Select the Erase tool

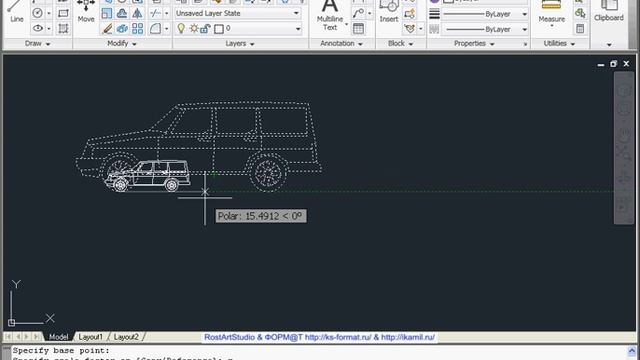[x=107, y=29]
